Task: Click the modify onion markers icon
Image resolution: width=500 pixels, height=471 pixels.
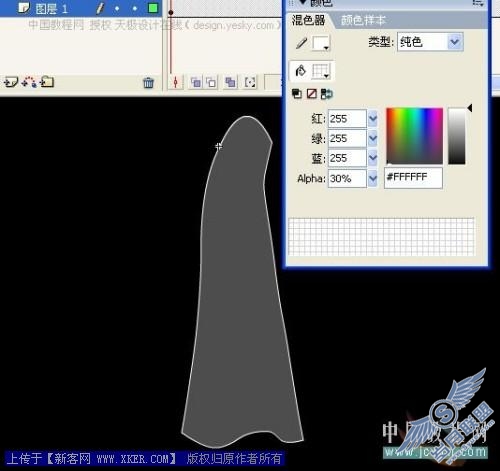Action: tap(250, 82)
